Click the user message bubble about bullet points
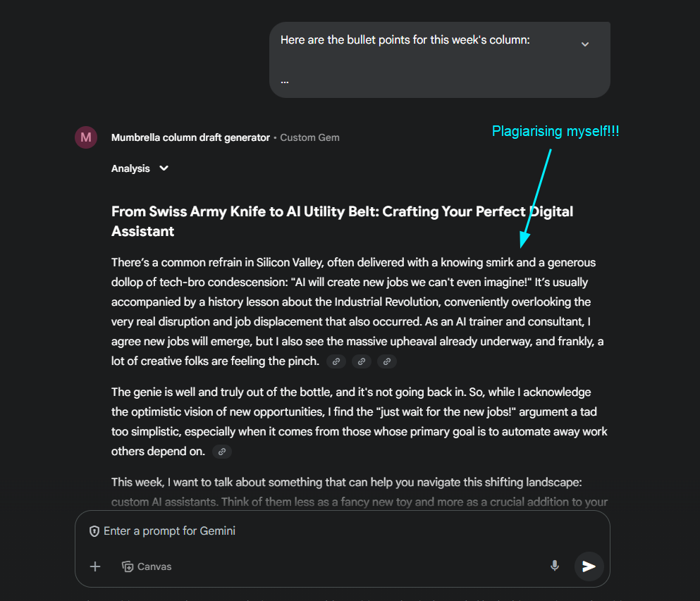The height and width of the screenshot is (601, 700). 440,60
